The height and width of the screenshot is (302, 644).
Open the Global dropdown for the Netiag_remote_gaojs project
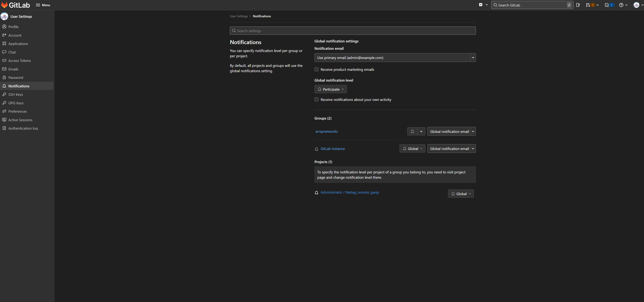click(461, 194)
